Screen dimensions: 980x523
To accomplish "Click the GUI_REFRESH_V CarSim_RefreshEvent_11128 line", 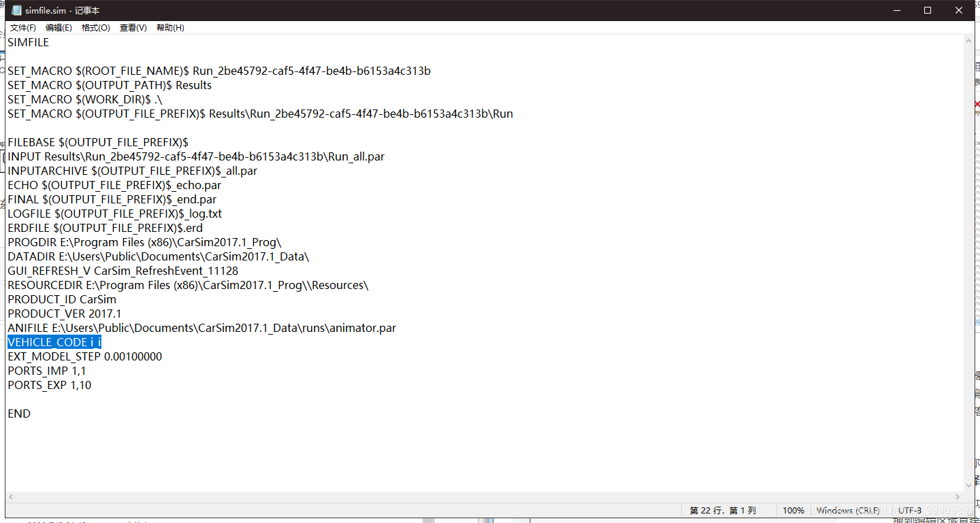I will pyautogui.click(x=123, y=271).
